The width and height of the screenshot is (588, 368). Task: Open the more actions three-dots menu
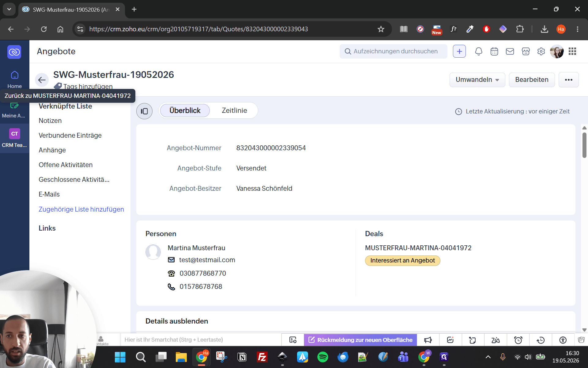pos(569,80)
